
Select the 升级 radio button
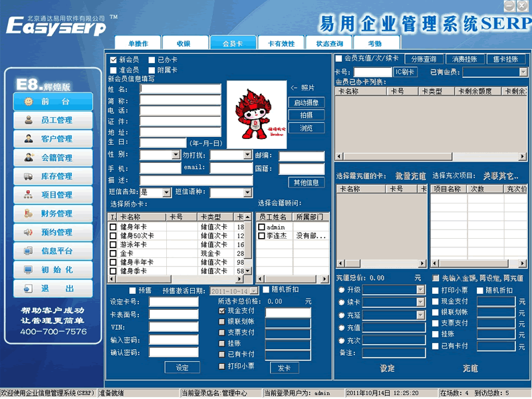341,290
